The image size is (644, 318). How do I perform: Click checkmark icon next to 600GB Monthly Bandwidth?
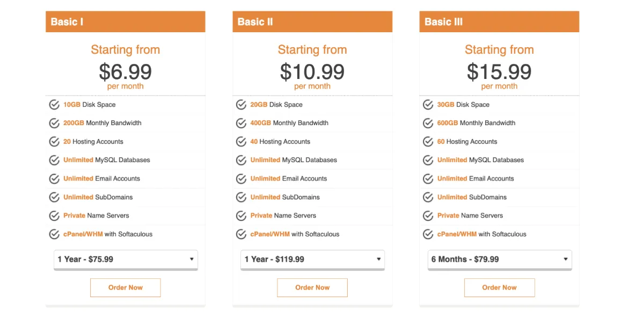click(x=428, y=123)
